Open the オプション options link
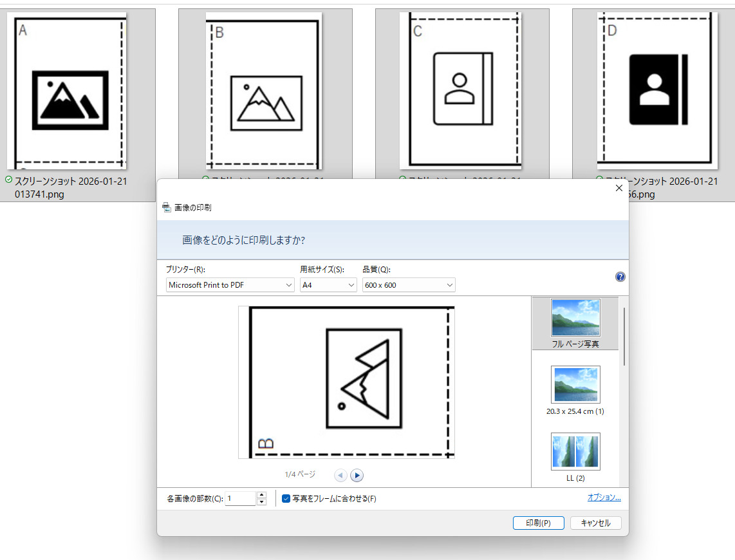Image resolution: width=735 pixels, height=560 pixels. coord(604,498)
